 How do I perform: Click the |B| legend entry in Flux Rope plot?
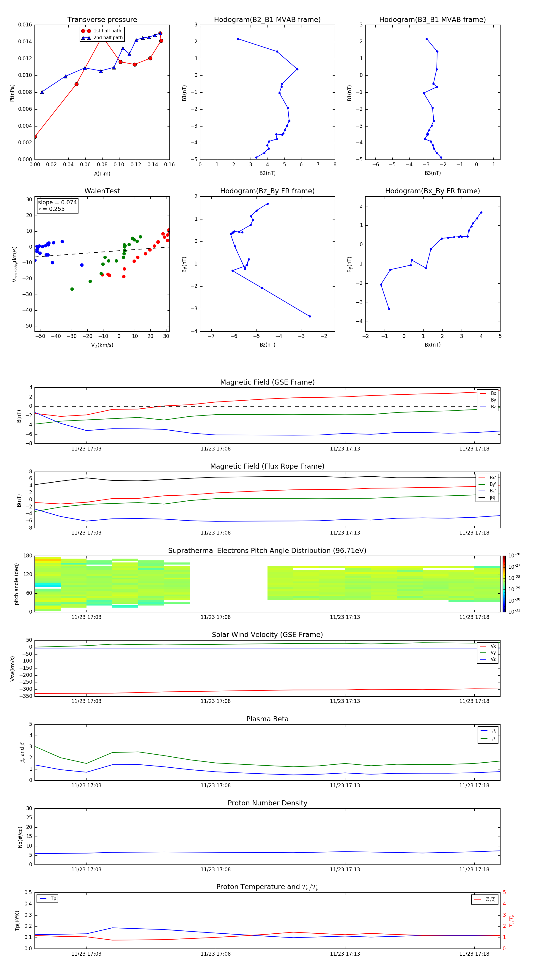487,498
